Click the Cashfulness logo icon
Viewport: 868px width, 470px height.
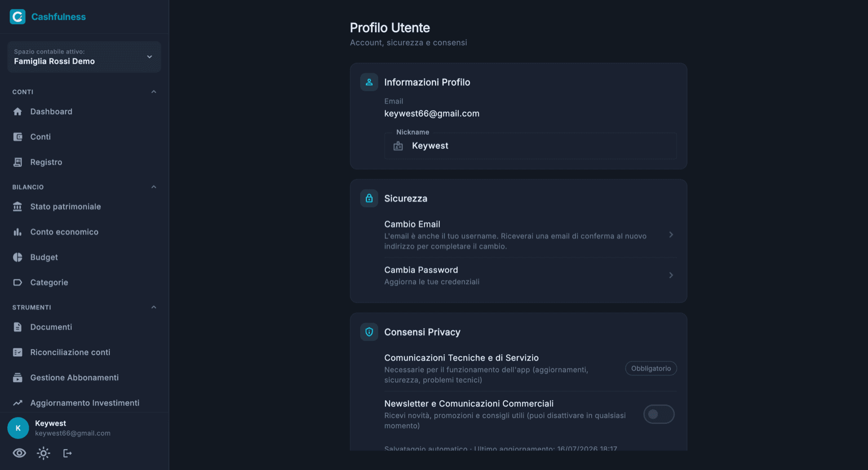[x=18, y=17]
